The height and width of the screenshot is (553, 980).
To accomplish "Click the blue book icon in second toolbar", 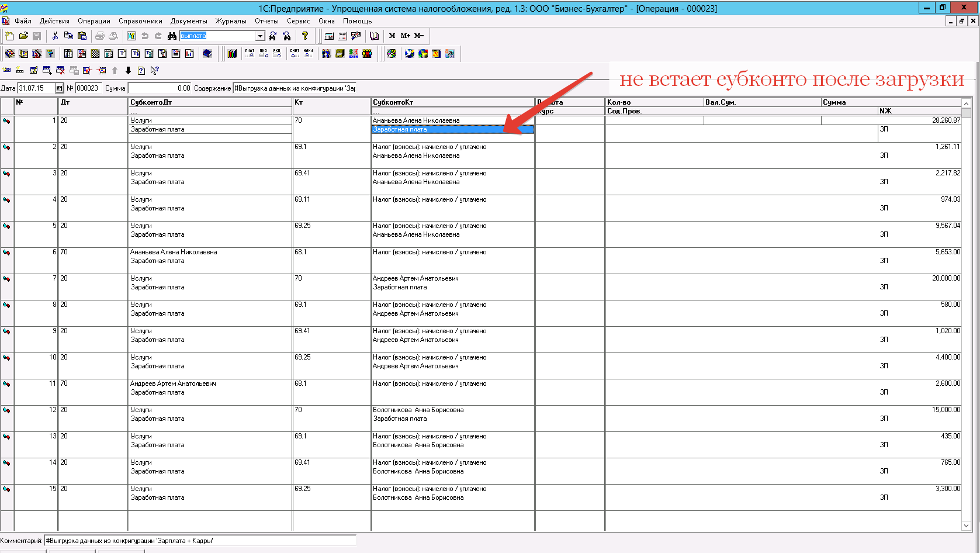I will tap(207, 54).
